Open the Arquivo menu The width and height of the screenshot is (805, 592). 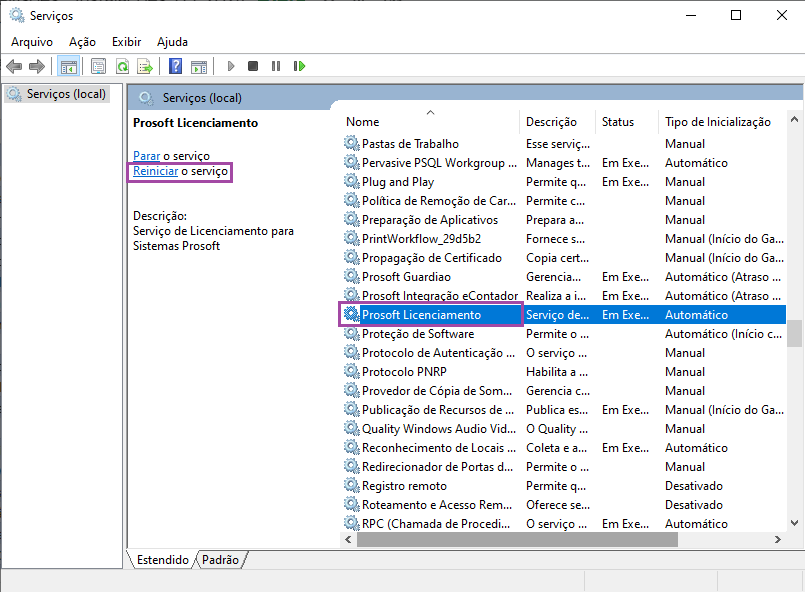tap(32, 42)
